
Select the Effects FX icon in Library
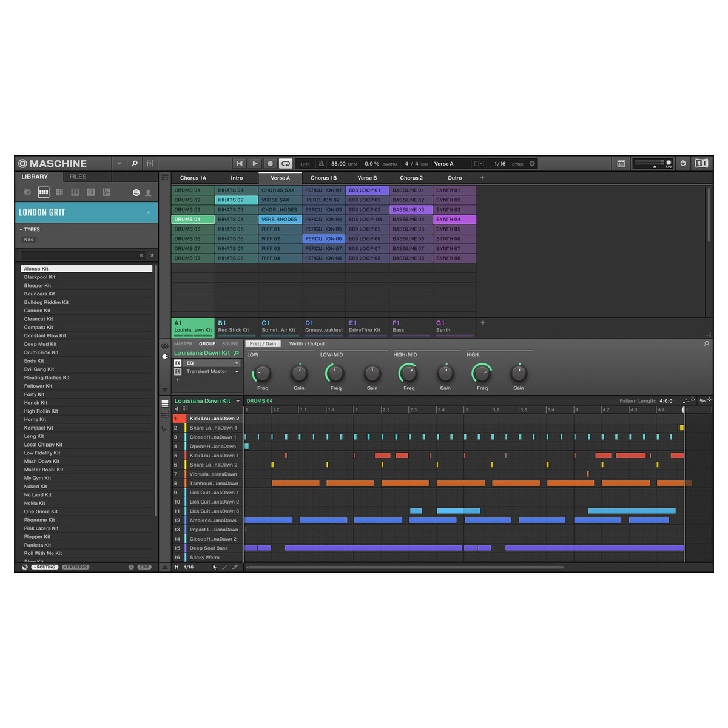click(x=91, y=192)
